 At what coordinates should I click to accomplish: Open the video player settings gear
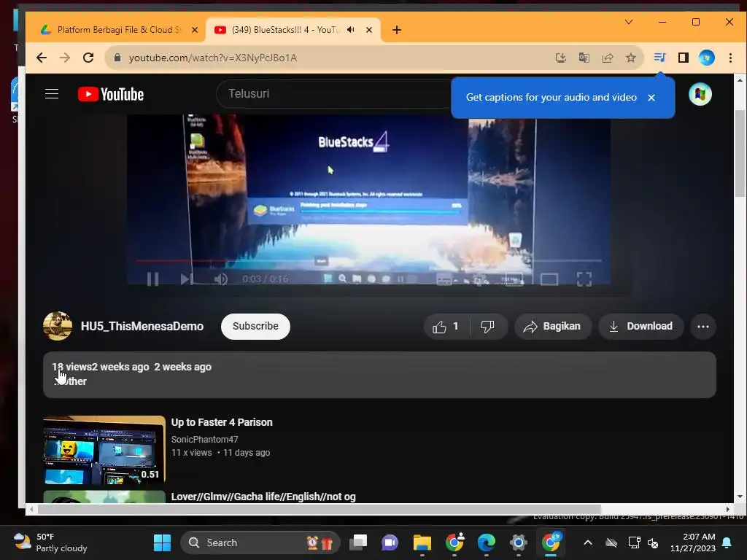[480, 279]
